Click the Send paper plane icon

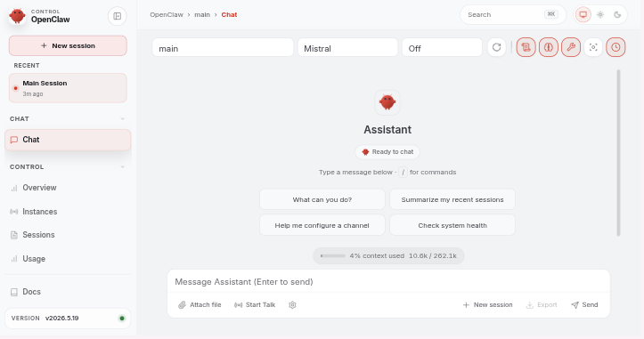coord(575,305)
